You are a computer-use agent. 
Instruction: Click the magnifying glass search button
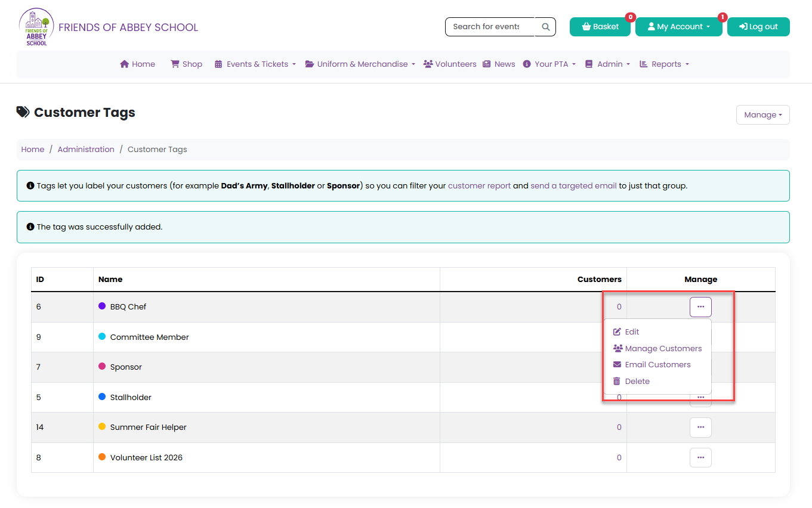pyautogui.click(x=545, y=27)
